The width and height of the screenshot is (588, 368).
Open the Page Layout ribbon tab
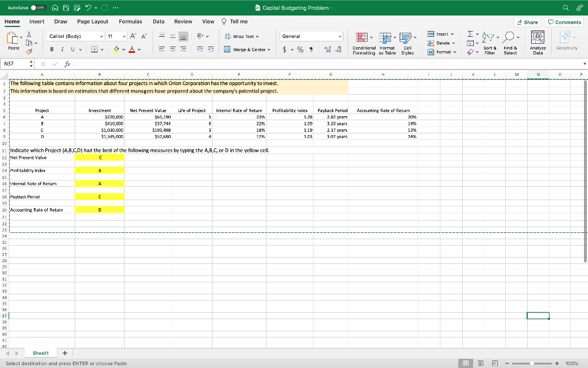click(92, 22)
